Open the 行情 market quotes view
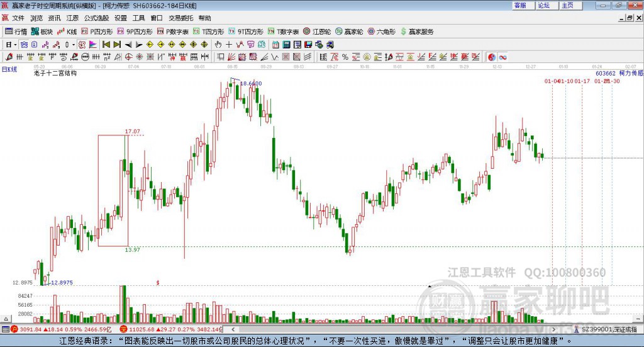The width and height of the screenshot is (644, 347). click(16, 31)
